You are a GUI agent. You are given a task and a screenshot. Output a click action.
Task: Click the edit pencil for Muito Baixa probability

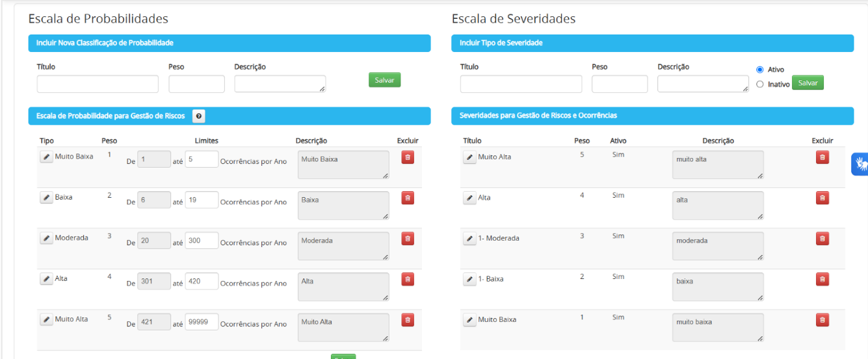pyautogui.click(x=46, y=157)
